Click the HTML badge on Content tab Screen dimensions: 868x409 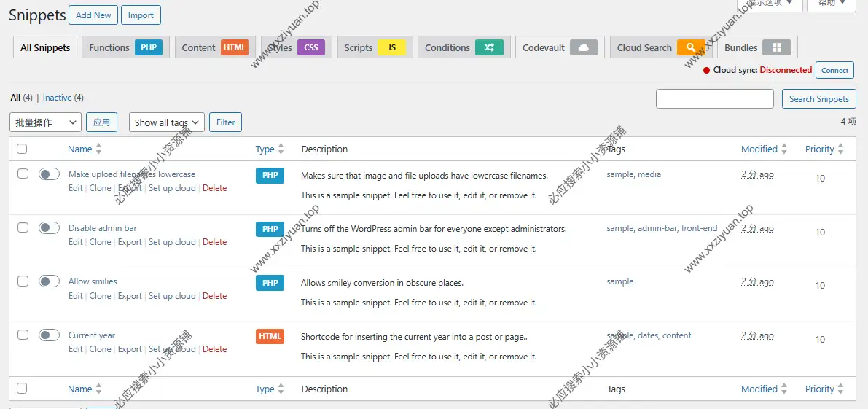click(235, 47)
